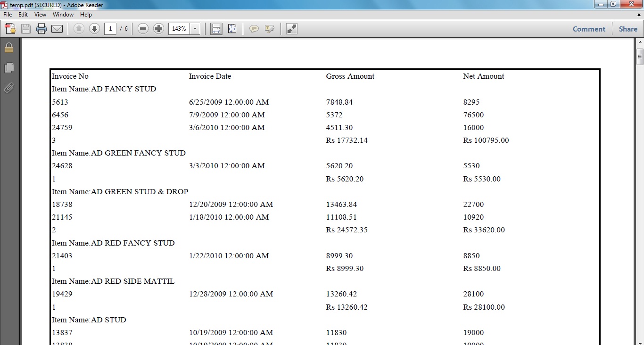Click "Item Name:AD STUD" heading
The image size is (644, 345).
pos(89,320)
